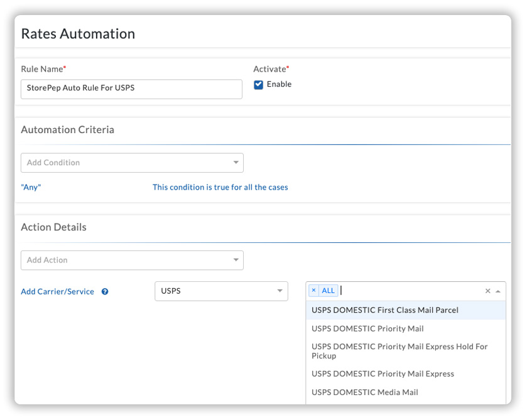This screenshot has width=527, height=420.
Task: Open the Add Condition dropdown
Action: (132, 163)
